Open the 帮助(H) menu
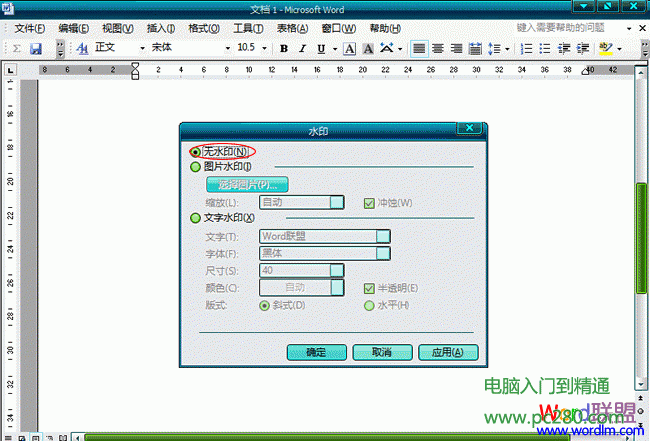 pyautogui.click(x=385, y=28)
